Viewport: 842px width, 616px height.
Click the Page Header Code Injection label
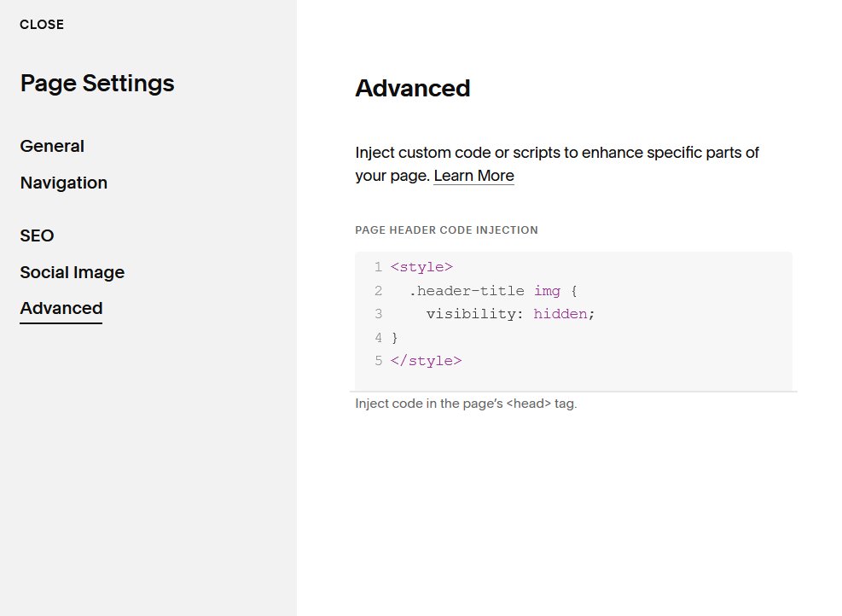coord(446,230)
